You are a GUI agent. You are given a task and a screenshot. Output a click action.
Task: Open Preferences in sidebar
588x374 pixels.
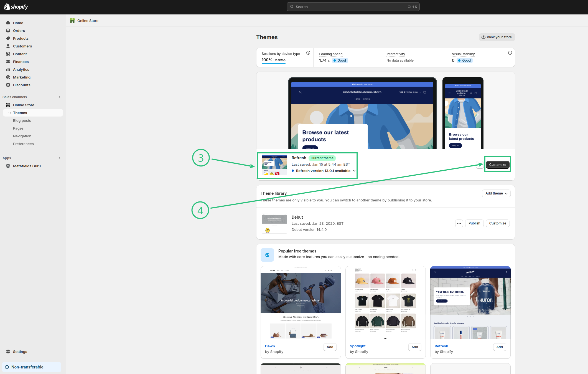click(x=23, y=144)
